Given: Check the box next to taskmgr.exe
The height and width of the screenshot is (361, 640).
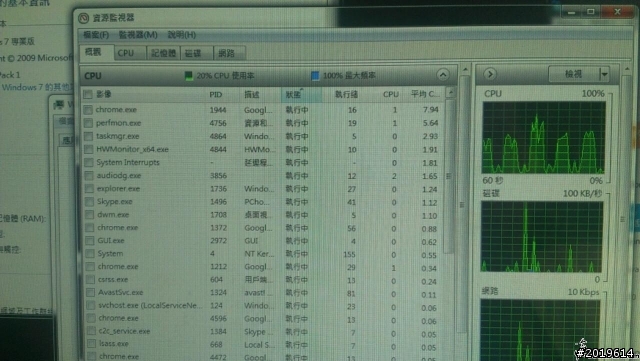Looking at the screenshot, I should [88, 136].
